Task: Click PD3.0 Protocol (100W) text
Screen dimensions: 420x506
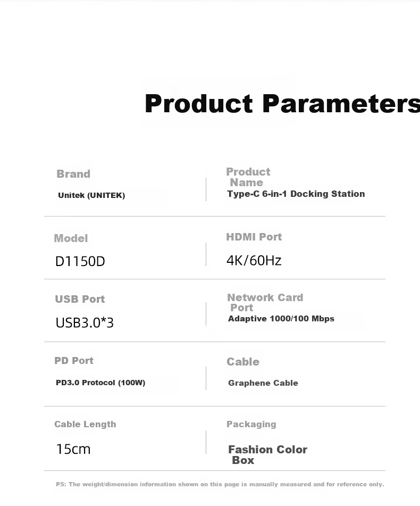Action: 100,383
